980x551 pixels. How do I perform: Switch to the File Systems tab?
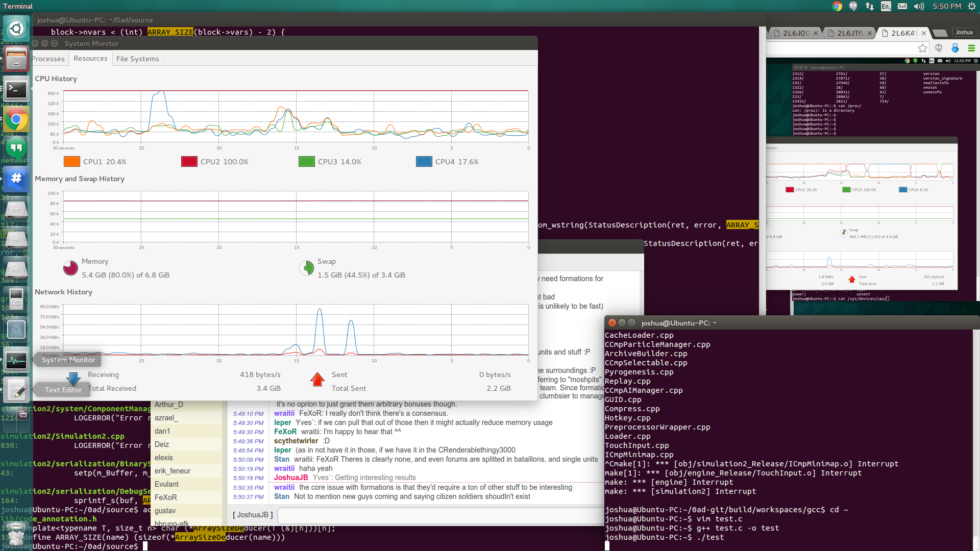(x=138, y=59)
